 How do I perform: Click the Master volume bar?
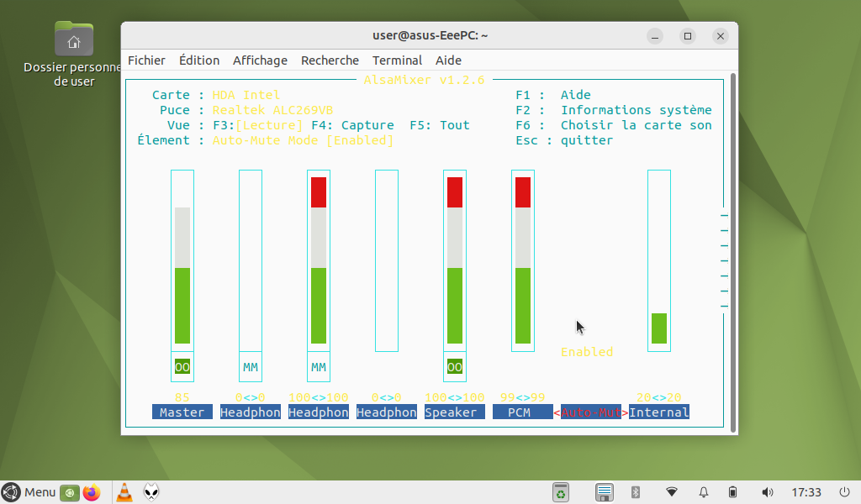[182, 260]
